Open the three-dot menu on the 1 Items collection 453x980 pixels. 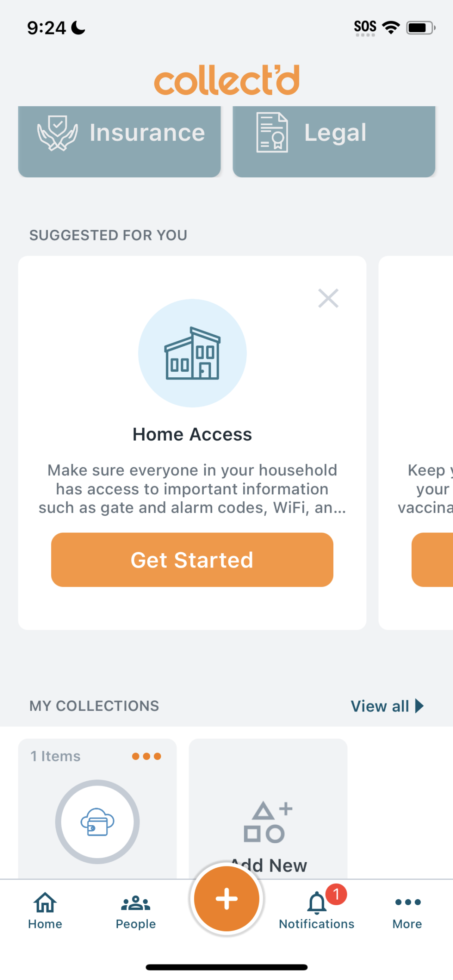coord(146,756)
